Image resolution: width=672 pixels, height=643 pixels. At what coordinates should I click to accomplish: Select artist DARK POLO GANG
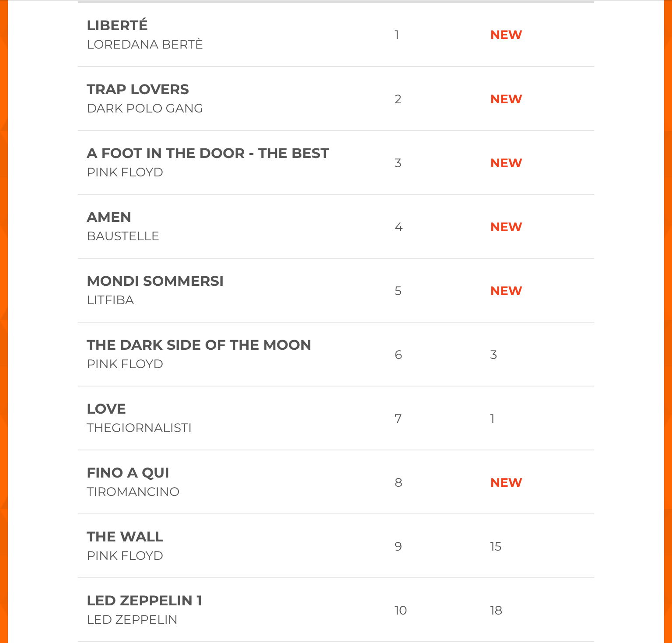[145, 109]
